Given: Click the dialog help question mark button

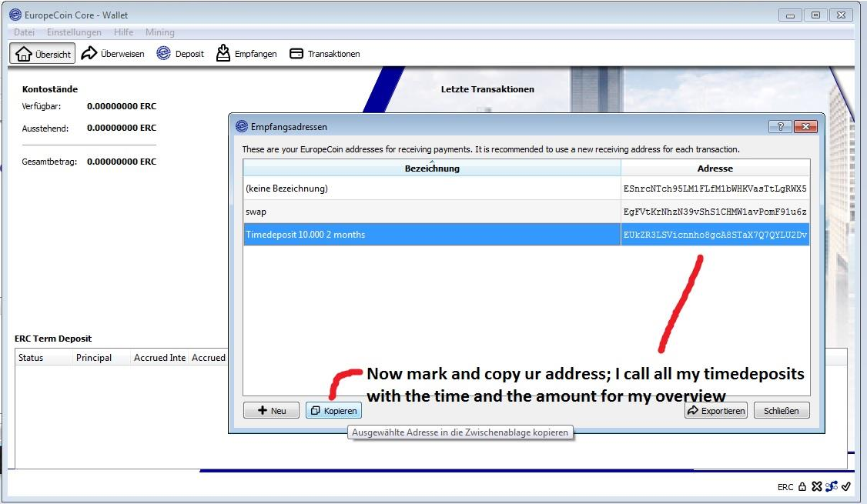Looking at the screenshot, I should tap(780, 126).
